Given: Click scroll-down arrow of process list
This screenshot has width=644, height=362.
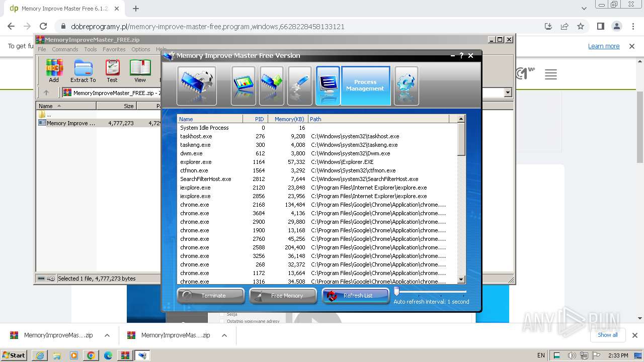Looking at the screenshot, I should pos(461,280).
